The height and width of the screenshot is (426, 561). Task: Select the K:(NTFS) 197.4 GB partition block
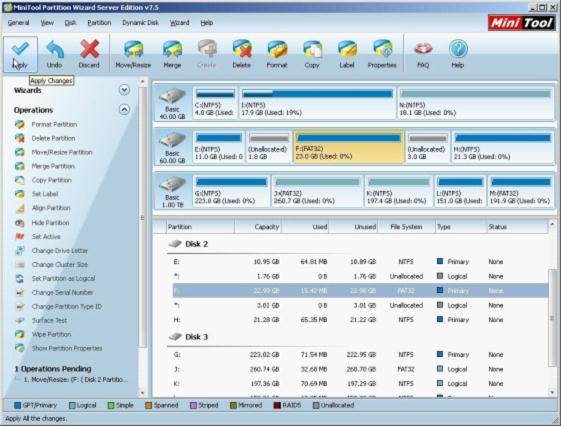(x=398, y=191)
